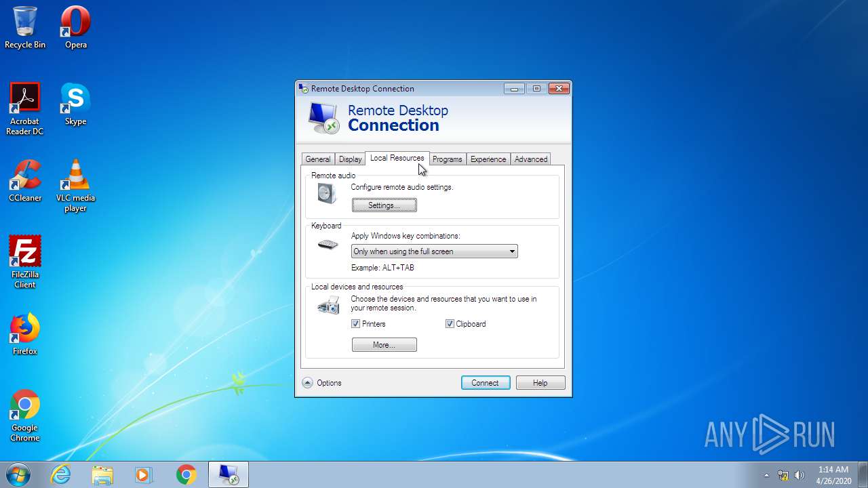Click the Connect button
This screenshot has height=488, width=868.
pyautogui.click(x=485, y=383)
